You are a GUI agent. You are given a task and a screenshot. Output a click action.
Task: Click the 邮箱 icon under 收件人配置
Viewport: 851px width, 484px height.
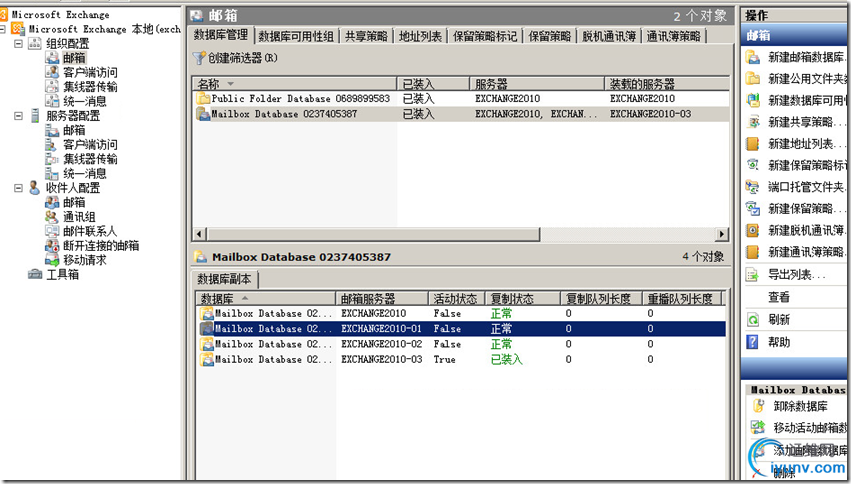(x=52, y=202)
